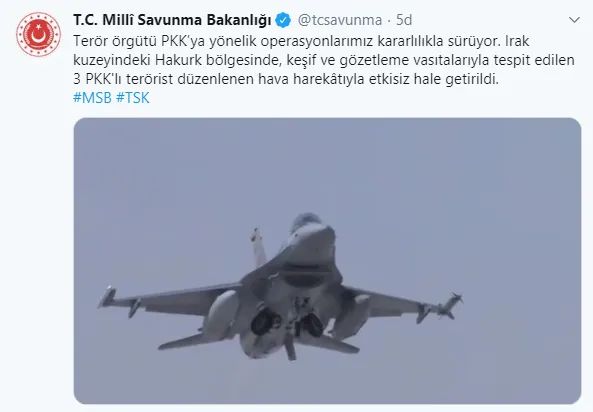
Task: Click the jet's cockpit canopy in photo
Action: click(306, 221)
